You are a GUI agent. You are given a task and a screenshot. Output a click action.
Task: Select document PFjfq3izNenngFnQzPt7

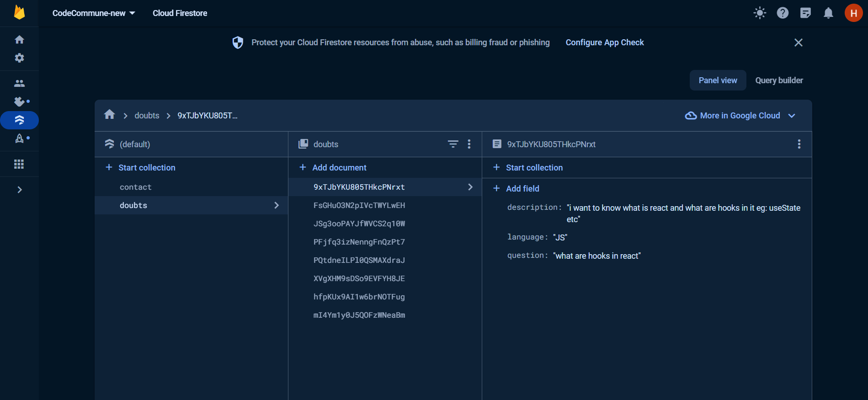click(x=385, y=242)
